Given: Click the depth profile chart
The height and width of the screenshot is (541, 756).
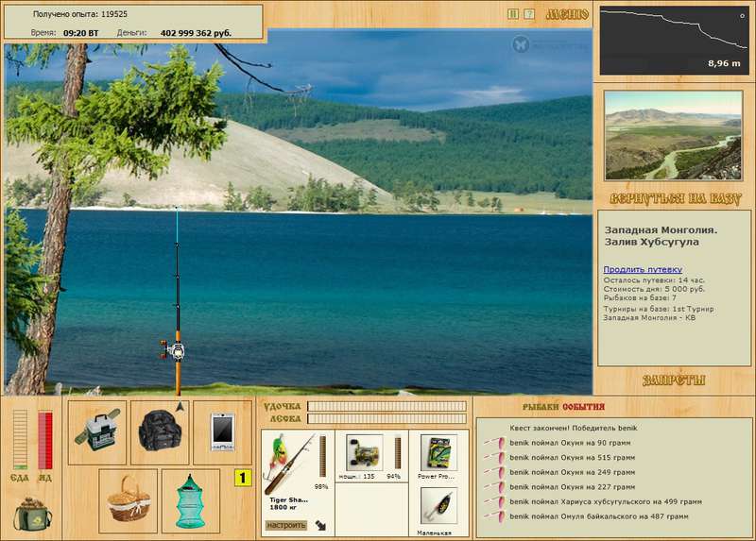Looking at the screenshot, I should click(x=674, y=41).
